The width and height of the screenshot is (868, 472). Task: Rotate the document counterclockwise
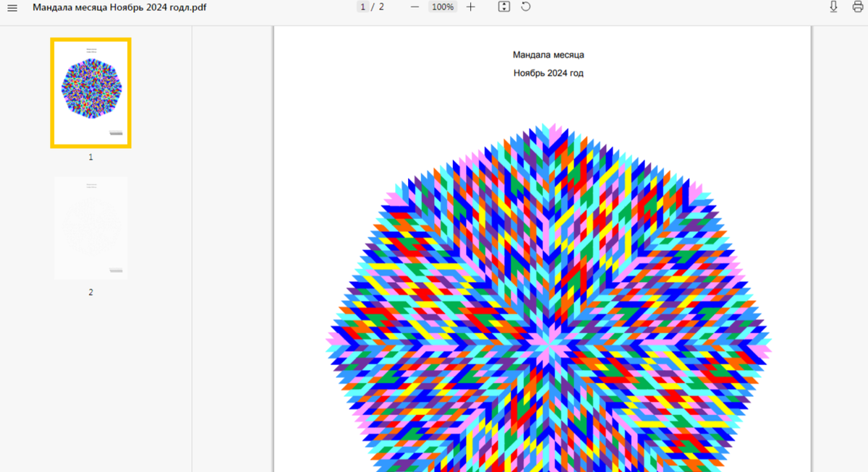(x=526, y=7)
